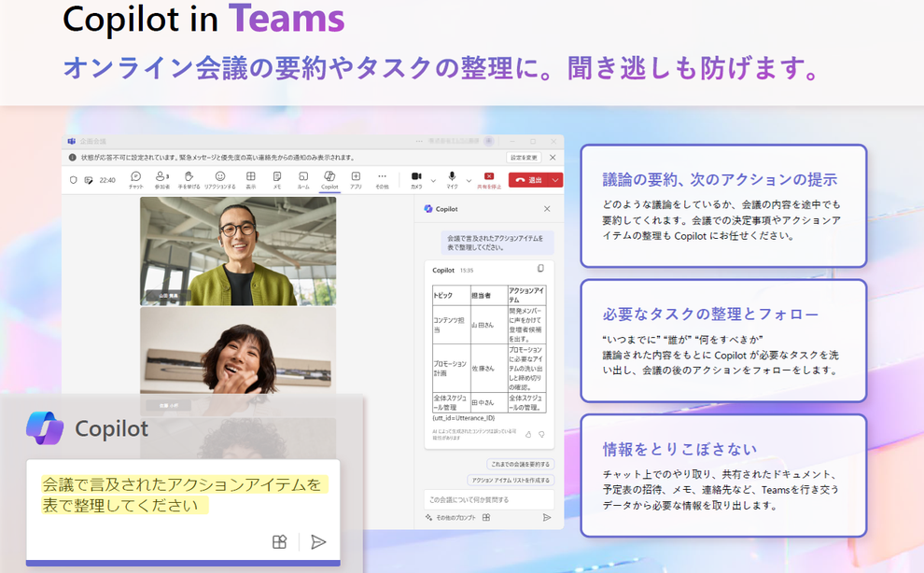Leave meeting with red 退出 button

[x=528, y=180]
